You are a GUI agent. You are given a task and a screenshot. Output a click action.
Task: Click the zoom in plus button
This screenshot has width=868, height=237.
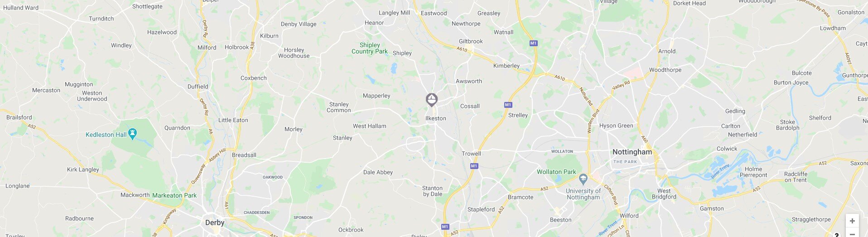pos(852,221)
